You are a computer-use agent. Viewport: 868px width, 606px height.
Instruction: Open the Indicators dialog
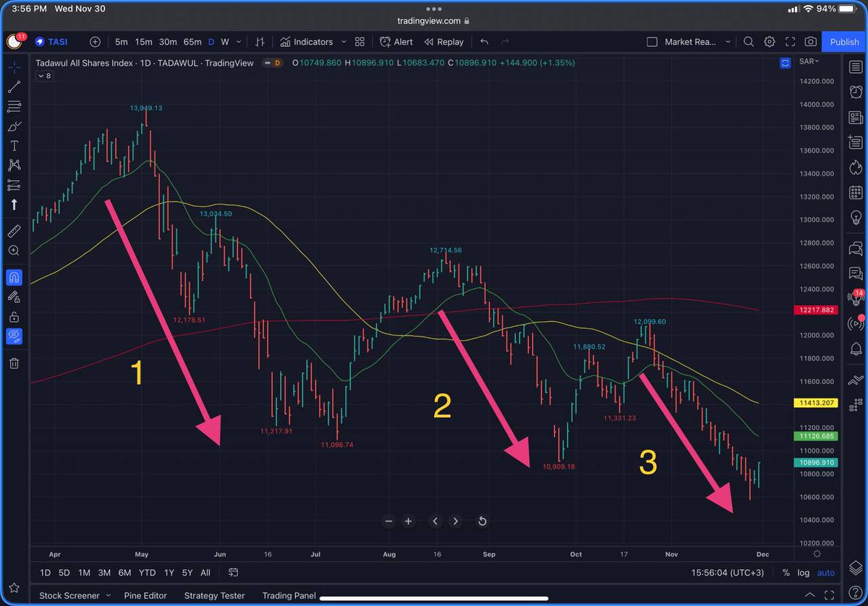pos(306,42)
